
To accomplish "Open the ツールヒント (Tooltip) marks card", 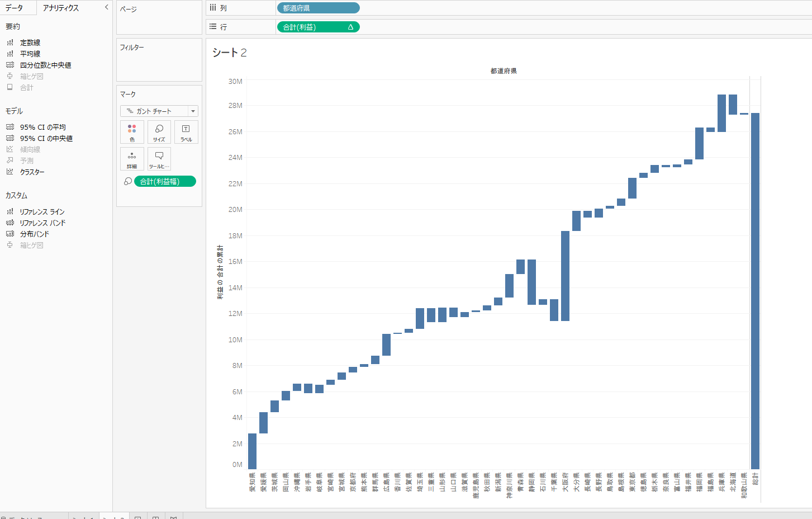I will (x=159, y=159).
